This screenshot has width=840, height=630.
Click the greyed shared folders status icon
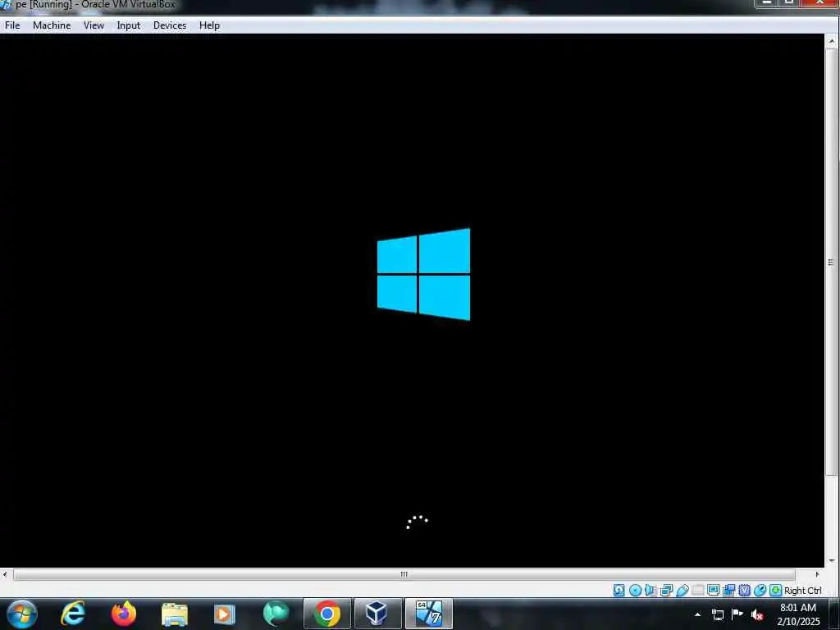(697, 591)
